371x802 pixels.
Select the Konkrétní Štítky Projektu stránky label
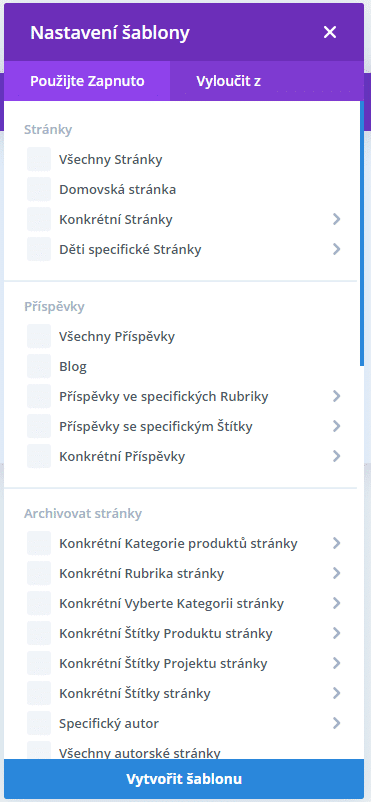coord(163,663)
